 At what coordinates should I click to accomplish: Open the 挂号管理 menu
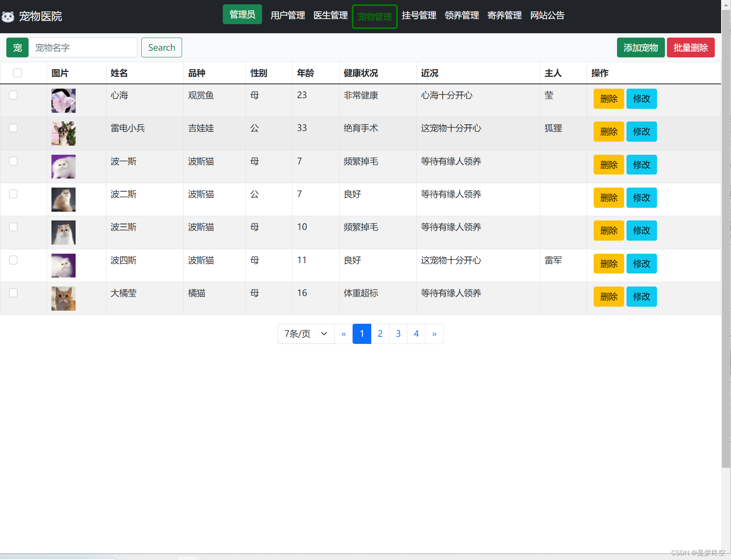tap(419, 15)
